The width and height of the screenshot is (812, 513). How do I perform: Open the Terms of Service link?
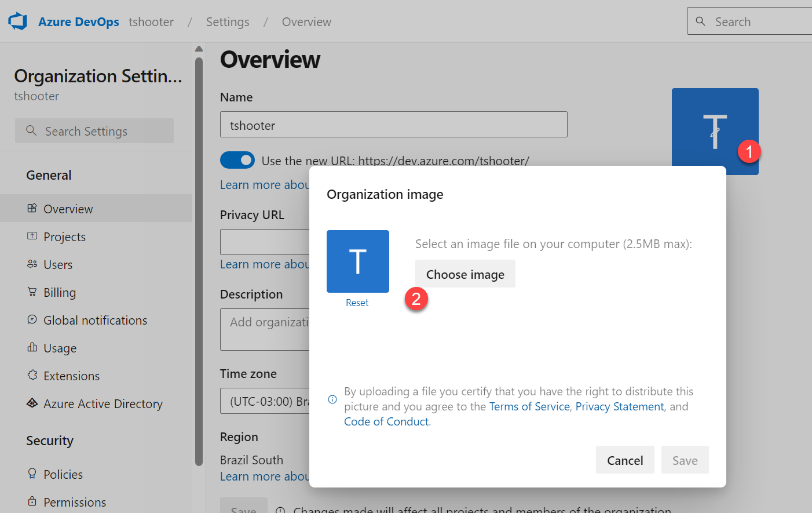tap(529, 406)
